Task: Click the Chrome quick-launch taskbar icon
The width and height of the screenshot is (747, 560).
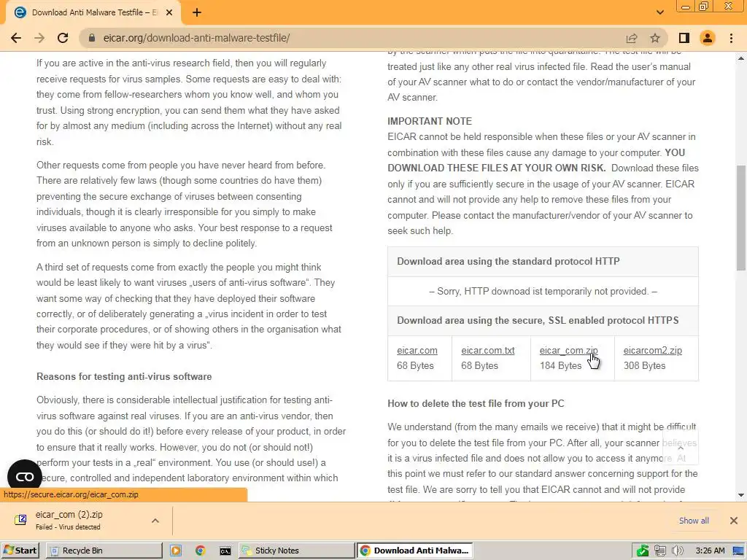Action: pyautogui.click(x=200, y=551)
